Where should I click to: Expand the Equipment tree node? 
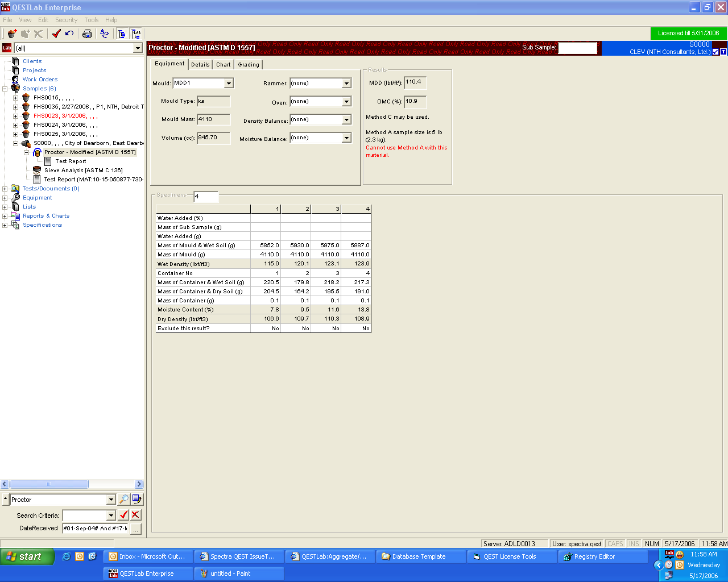coord(5,198)
